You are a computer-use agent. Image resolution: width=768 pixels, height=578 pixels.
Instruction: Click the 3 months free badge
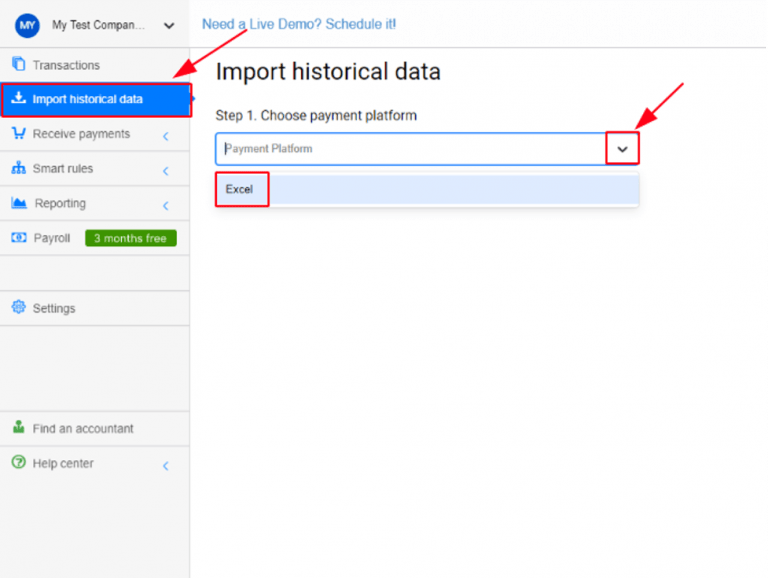tap(130, 238)
